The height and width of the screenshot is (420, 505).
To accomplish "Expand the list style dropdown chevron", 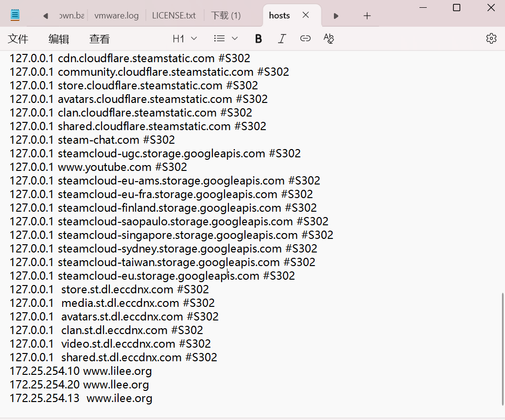I will 235,39.
